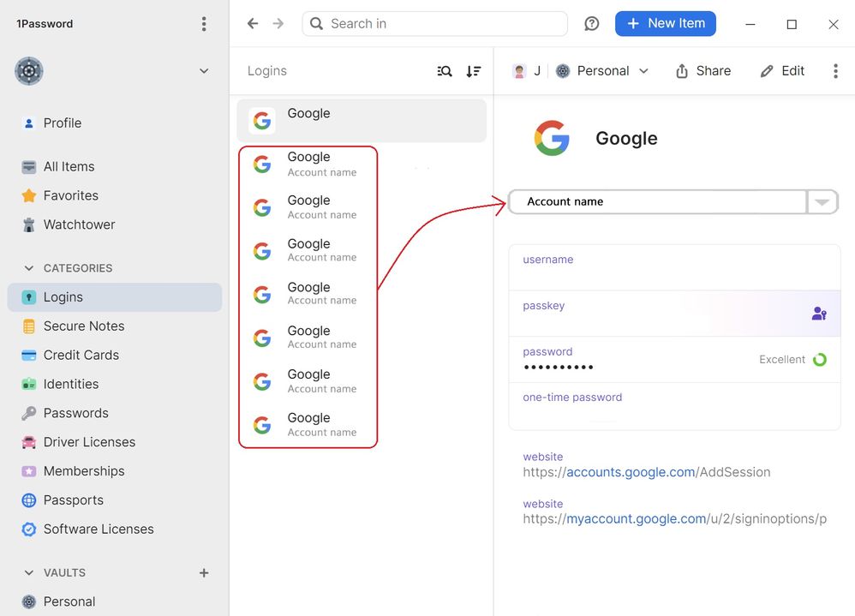The width and height of the screenshot is (855, 616).
Task: Click the passkey icon in details
Action: (x=819, y=314)
